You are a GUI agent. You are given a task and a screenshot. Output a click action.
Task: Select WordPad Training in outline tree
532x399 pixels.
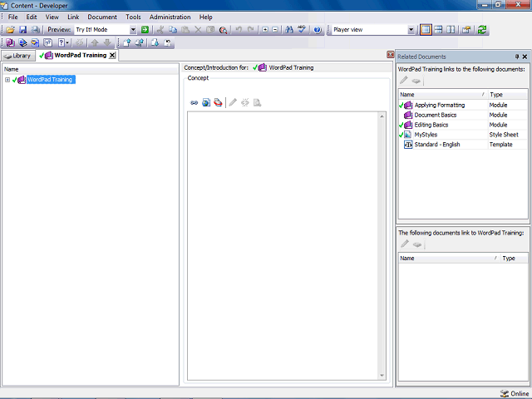(50, 80)
